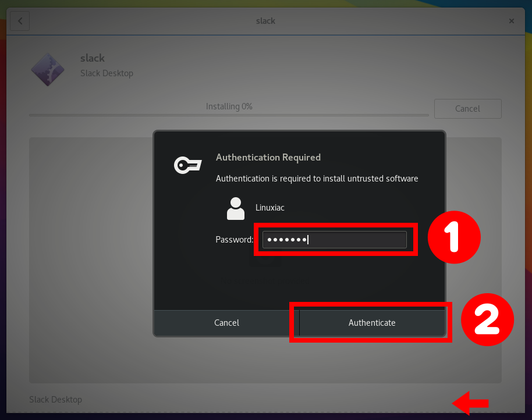Image resolution: width=532 pixels, height=420 pixels.
Task: Click the Installing 0% progress bar
Action: point(229,115)
